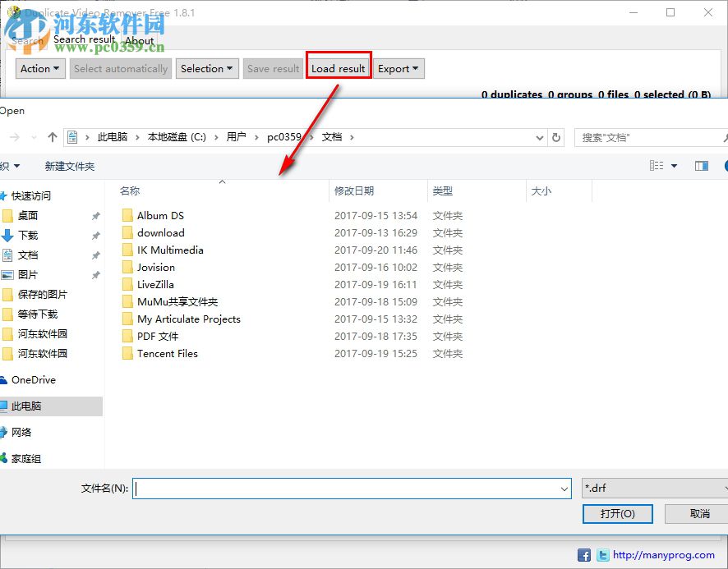Viewport: 728px width, 569px height.
Task: Click the Load result button
Action: 338,67
